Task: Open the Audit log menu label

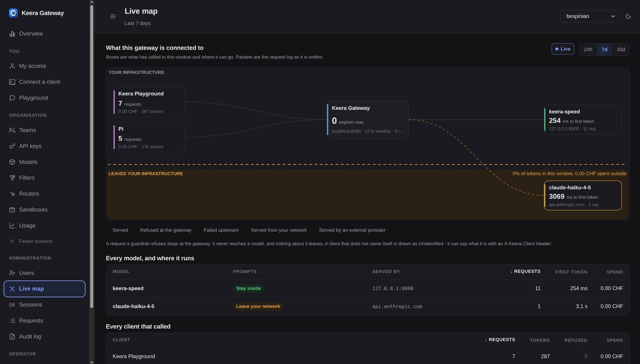Action: tap(30, 337)
